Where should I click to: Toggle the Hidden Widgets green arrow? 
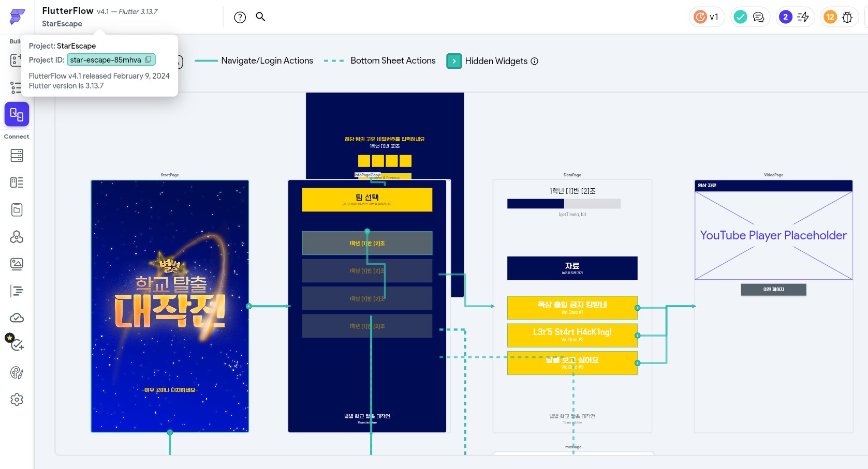[454, 61]
